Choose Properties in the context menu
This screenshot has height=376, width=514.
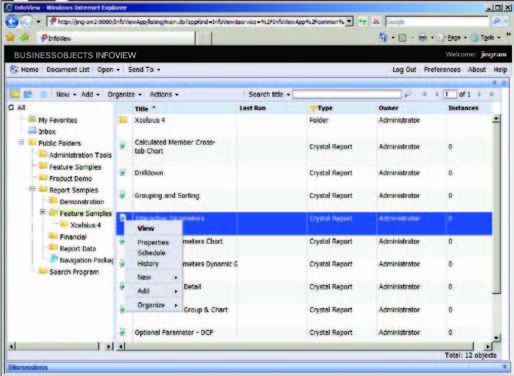point(154,242)
